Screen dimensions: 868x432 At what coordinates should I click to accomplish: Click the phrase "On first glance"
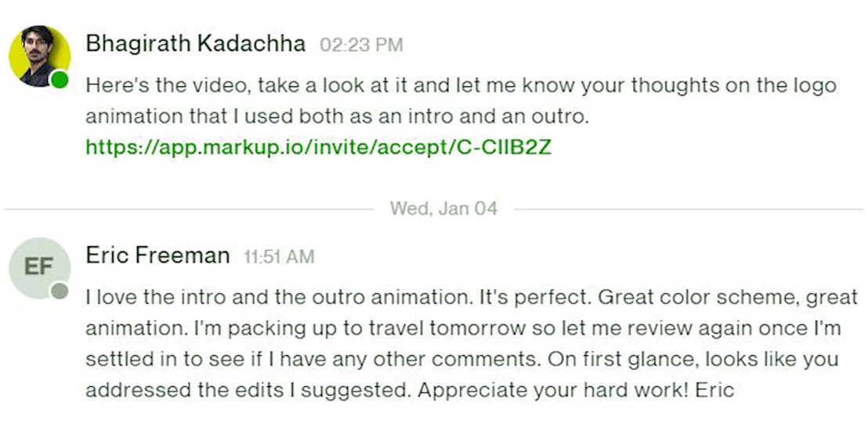[611, 359]
